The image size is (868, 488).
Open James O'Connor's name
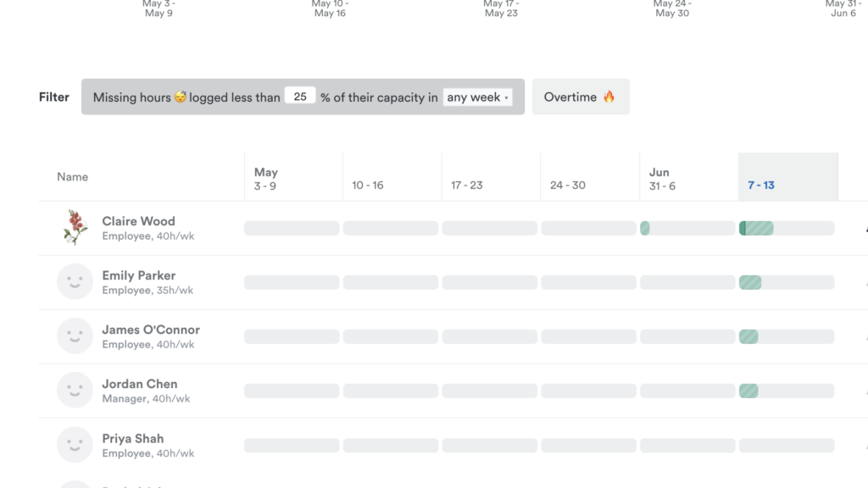point(151,330)
